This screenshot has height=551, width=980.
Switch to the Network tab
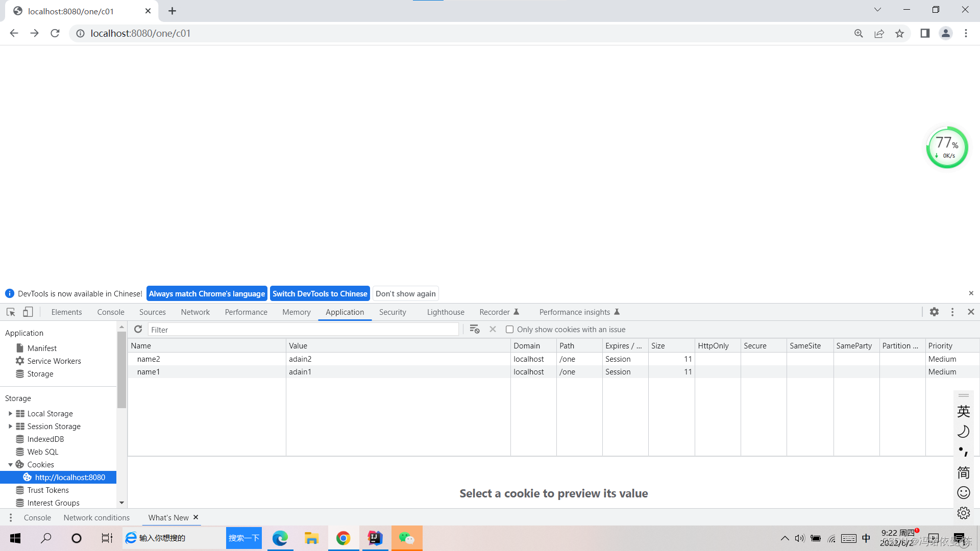(x=195, y=312)
